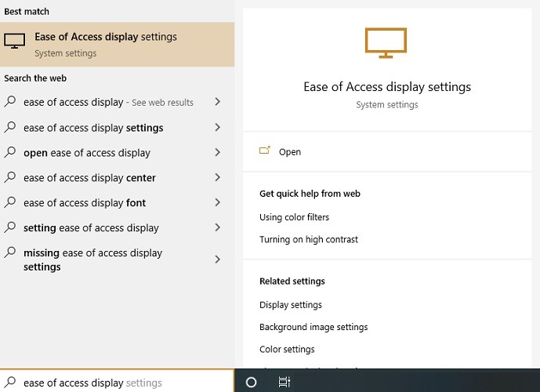Screen dimensions: 540x392
Task: Open Cortana circle icon on the taskbar
Action: coord(251,382)
